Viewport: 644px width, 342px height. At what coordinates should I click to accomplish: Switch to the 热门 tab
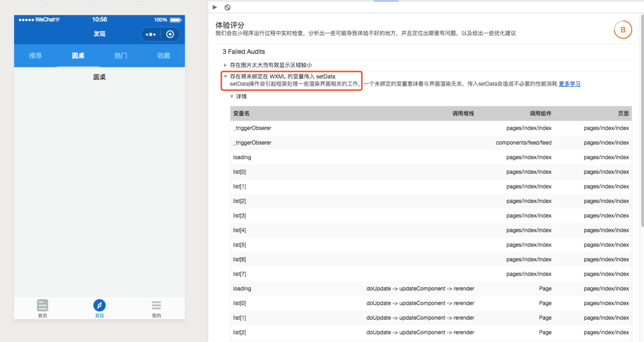pos(121,56)
